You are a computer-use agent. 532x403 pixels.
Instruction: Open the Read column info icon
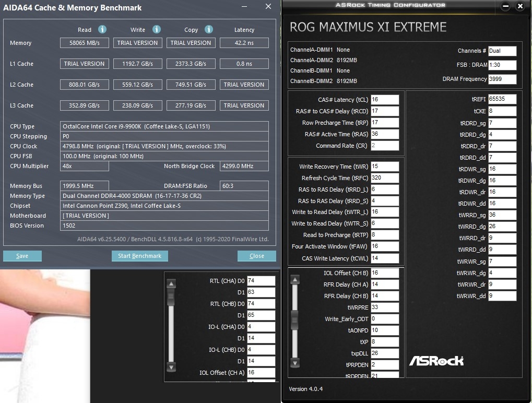102,30
